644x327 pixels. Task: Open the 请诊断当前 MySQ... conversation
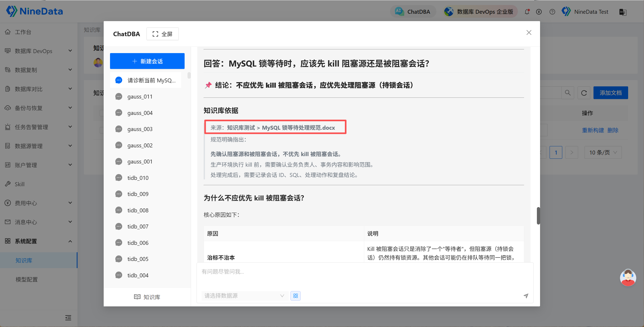146,80
